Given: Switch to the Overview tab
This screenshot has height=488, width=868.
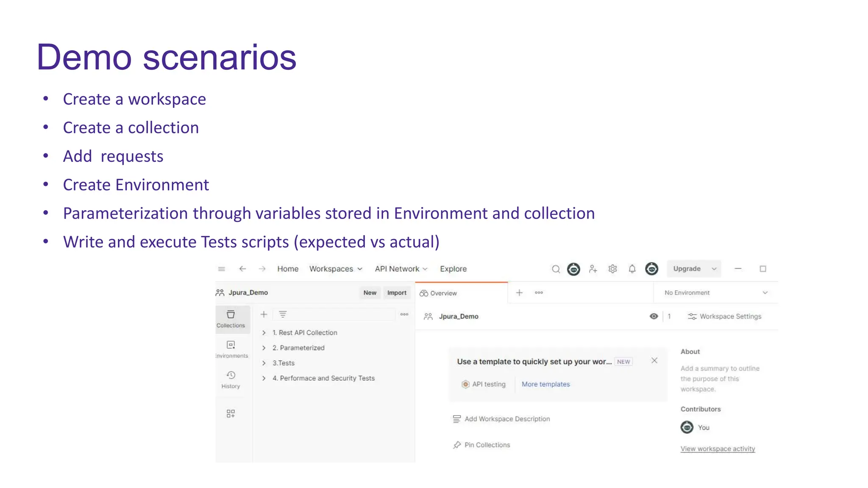Looking at the screenshot, I should coord(461,293).
